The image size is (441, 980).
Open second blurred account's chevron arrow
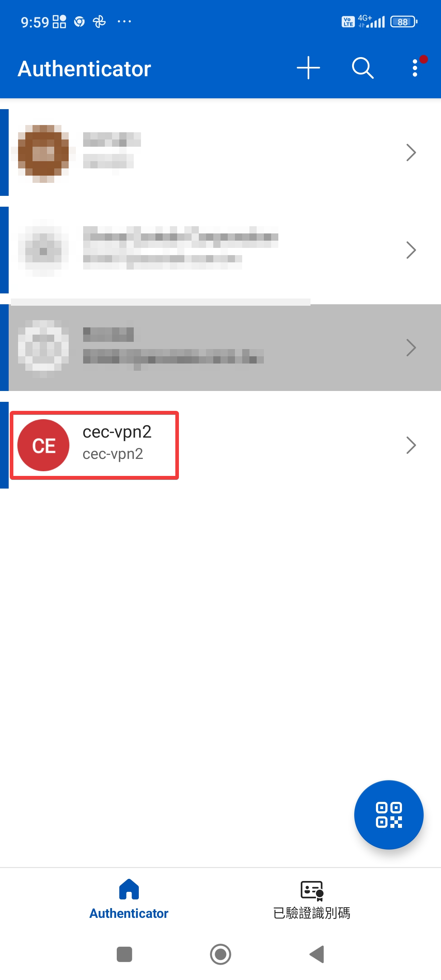[x=411, y=250]
